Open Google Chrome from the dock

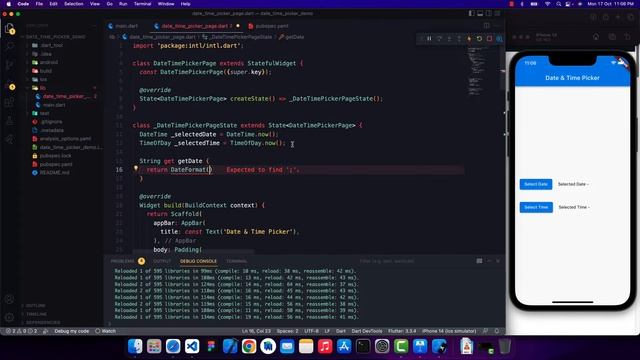pyautogui.click(x=249, y=346)
